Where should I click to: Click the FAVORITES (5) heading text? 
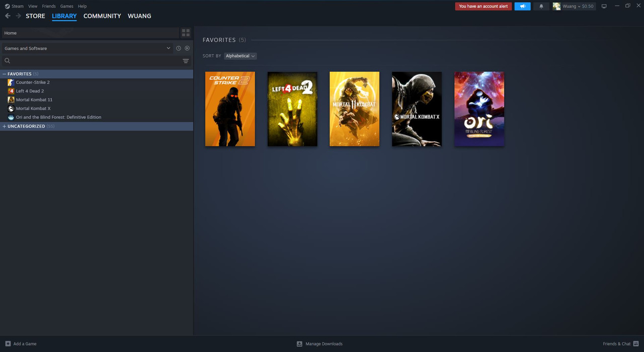tap(224, 40)
